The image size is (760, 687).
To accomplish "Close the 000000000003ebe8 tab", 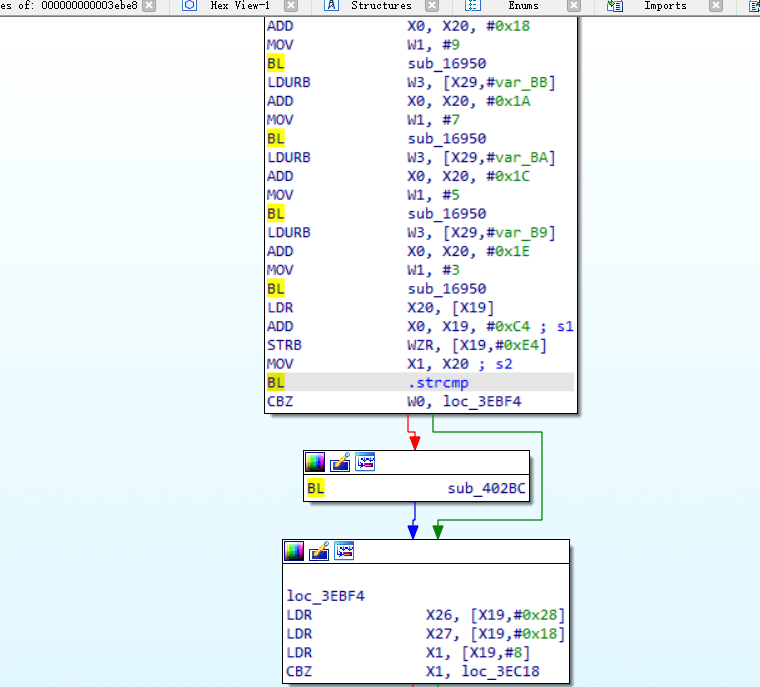I will click(x=149, y=5).
